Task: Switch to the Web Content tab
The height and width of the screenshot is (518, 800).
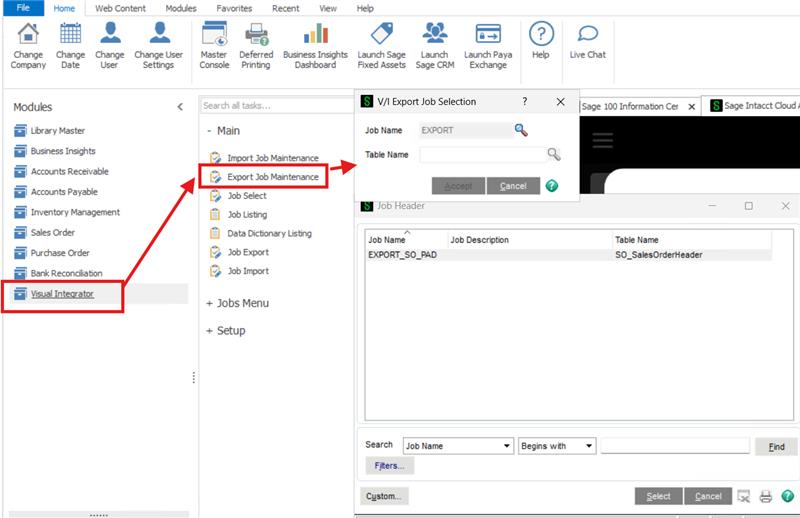Action: (x=120, y=8)
